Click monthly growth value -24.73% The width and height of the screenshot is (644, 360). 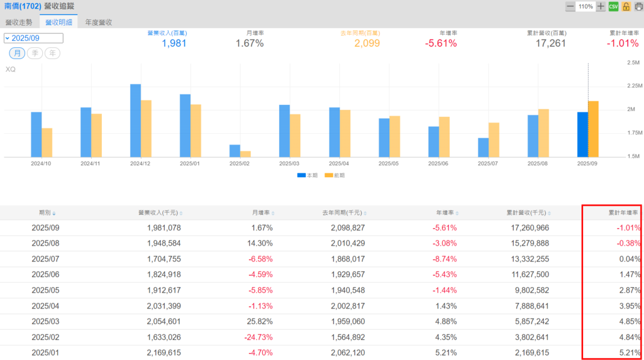coord(258,337)
